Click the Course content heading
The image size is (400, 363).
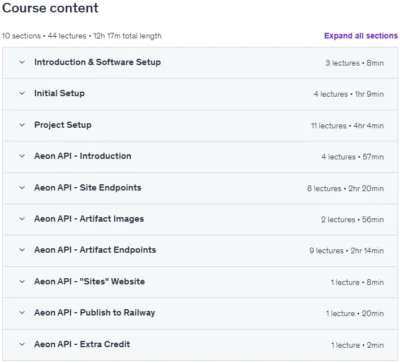click(x=50, y=8)
